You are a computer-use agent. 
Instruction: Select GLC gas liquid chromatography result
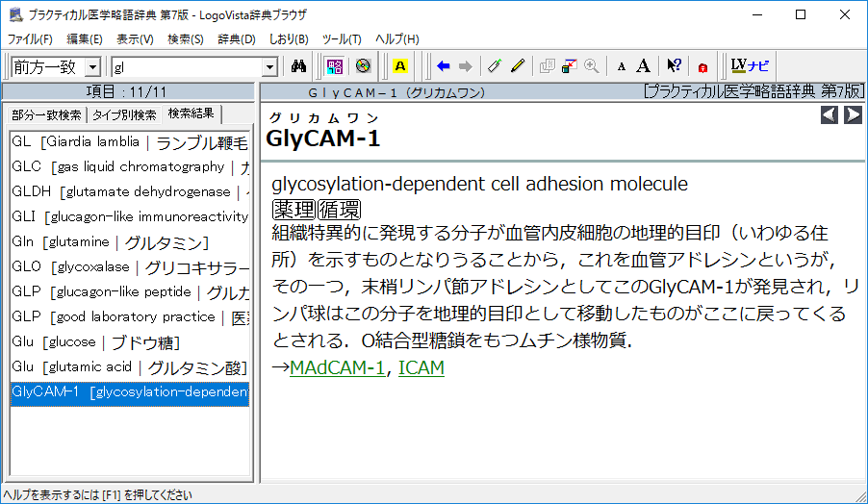130,167
